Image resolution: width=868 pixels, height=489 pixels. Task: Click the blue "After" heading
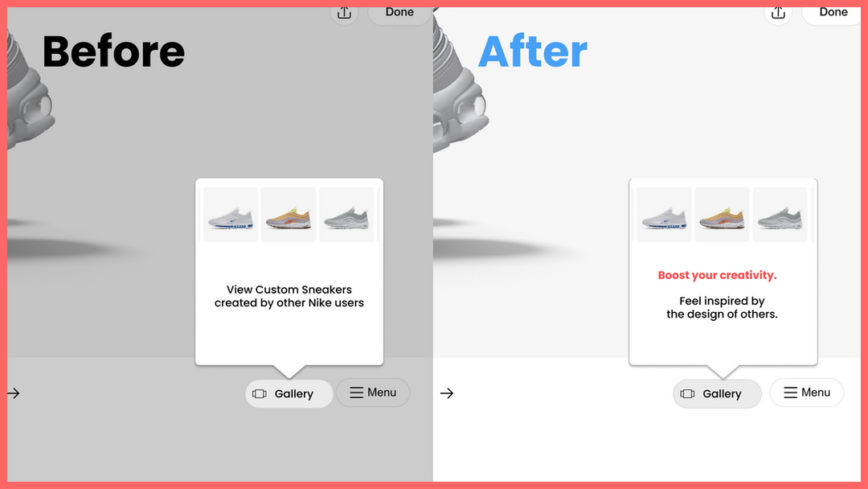[x=532, y=51]
